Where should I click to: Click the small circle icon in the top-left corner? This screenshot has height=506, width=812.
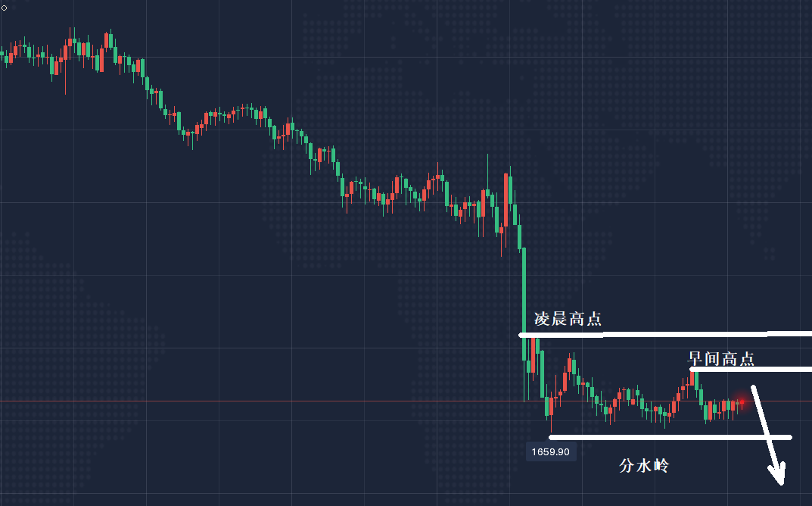(3, 6)
